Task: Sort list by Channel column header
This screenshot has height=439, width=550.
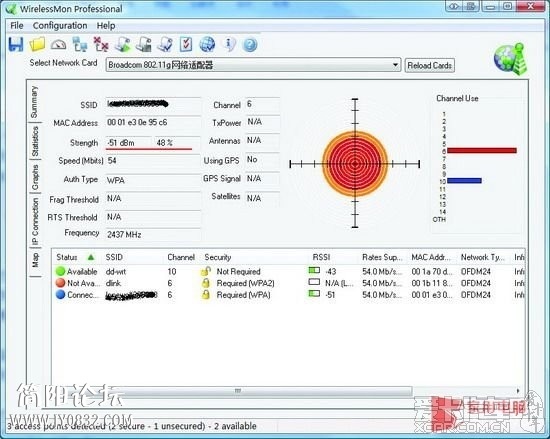Action: pos(181,257)
